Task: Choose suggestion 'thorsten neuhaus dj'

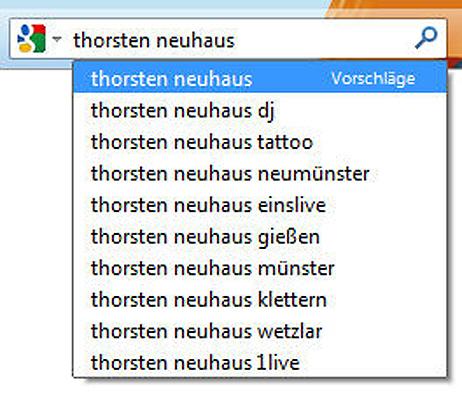Action: pos(260,110)
